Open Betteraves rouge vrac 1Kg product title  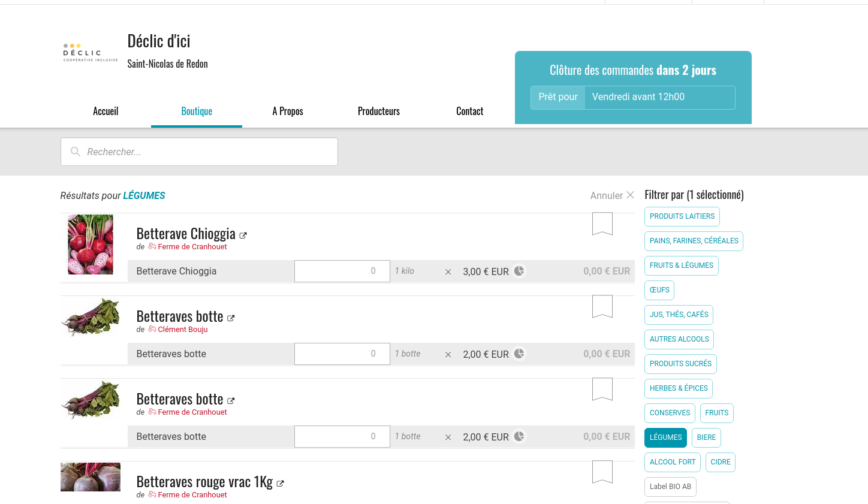coord(204,482)
